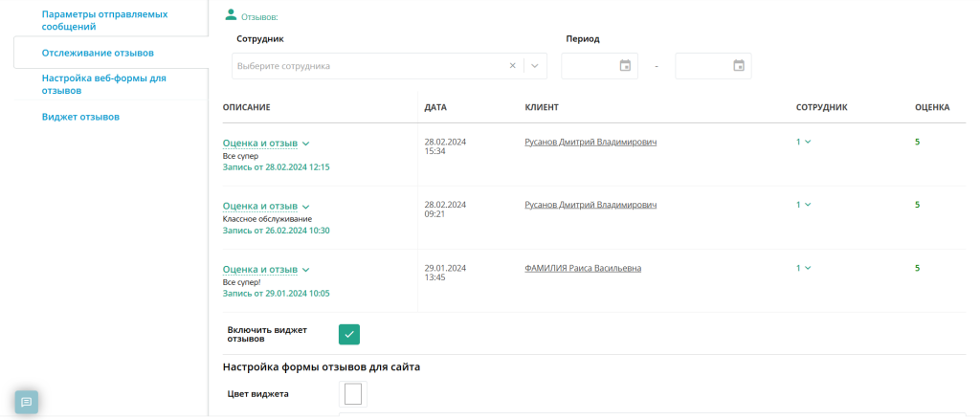Toggle the Включить виджет отзывов checkbox
The image size is (980, 420).
pos(349,335)
